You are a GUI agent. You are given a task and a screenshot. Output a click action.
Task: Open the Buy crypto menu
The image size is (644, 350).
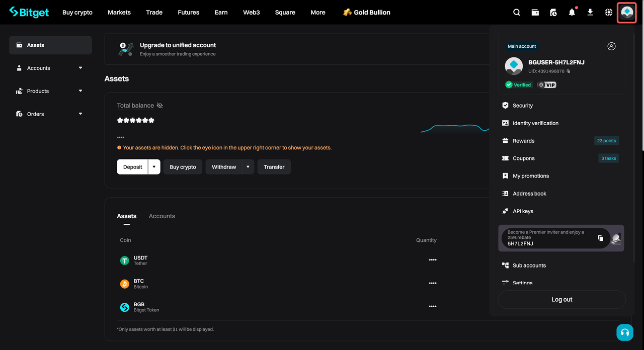coord(77,12)
